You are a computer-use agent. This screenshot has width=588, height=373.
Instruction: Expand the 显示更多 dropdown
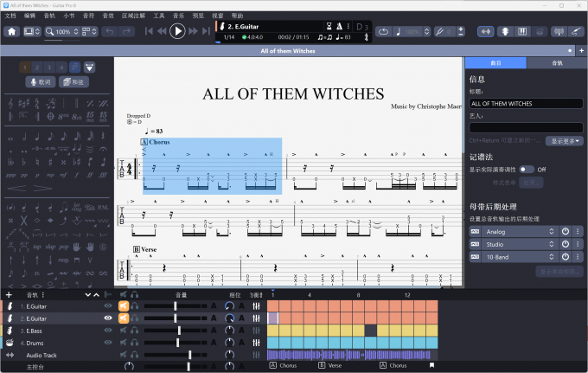(x=566, y=141)
